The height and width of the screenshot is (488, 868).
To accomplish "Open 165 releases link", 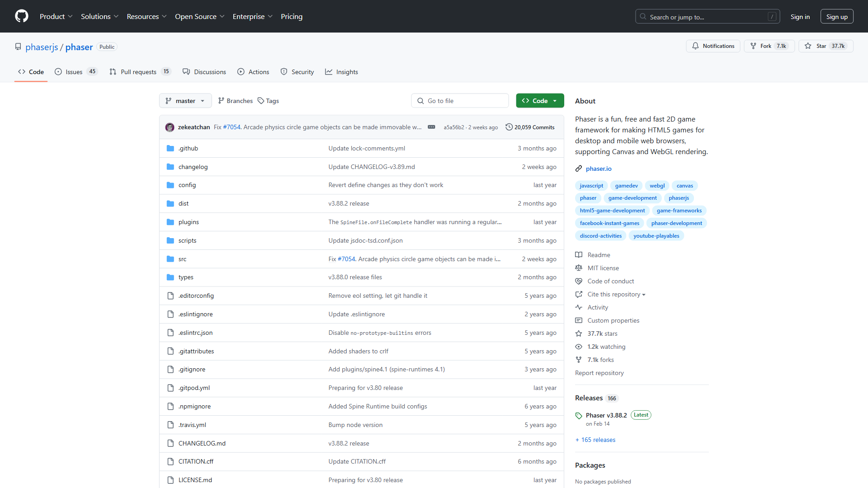I will tap(595, 440).
